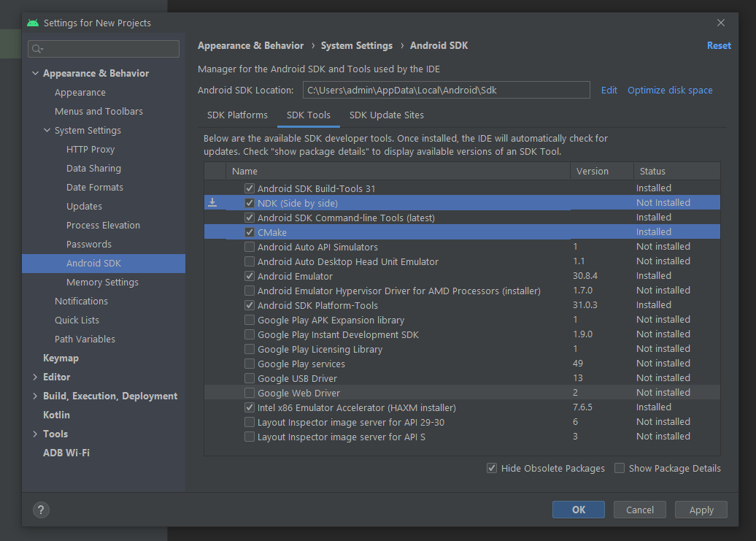Expand Build, Execution, Deployment section
Image resolution: width=756 pixels, height=541 pixels.
point(35,396)
